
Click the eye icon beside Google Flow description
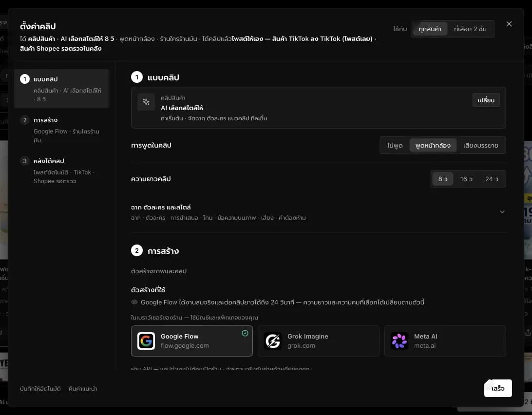coord(134,302)
